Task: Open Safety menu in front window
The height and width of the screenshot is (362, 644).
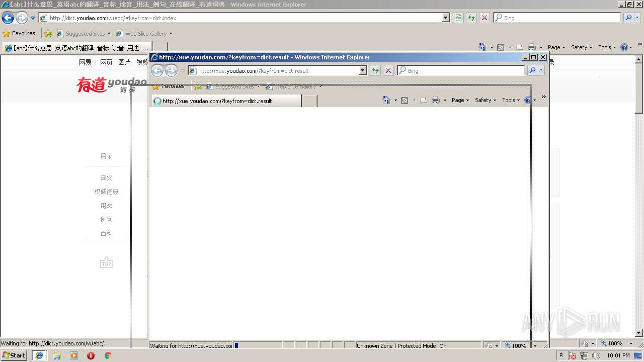Action: (x=486, y=100)
